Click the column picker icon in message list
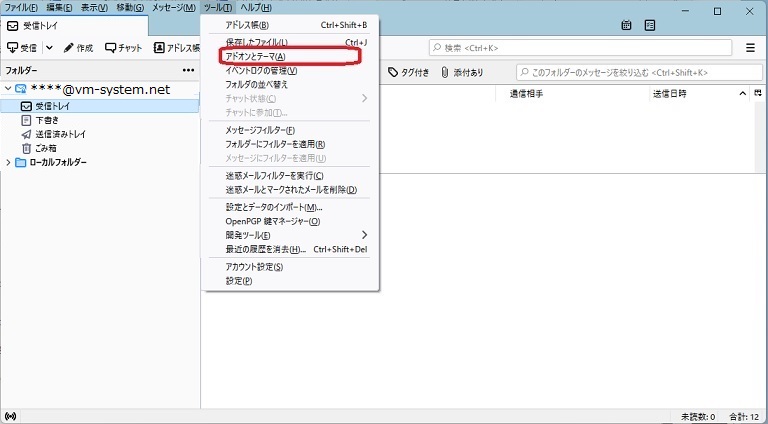Screen dimensions: 768x424 [x=743, y=93]
